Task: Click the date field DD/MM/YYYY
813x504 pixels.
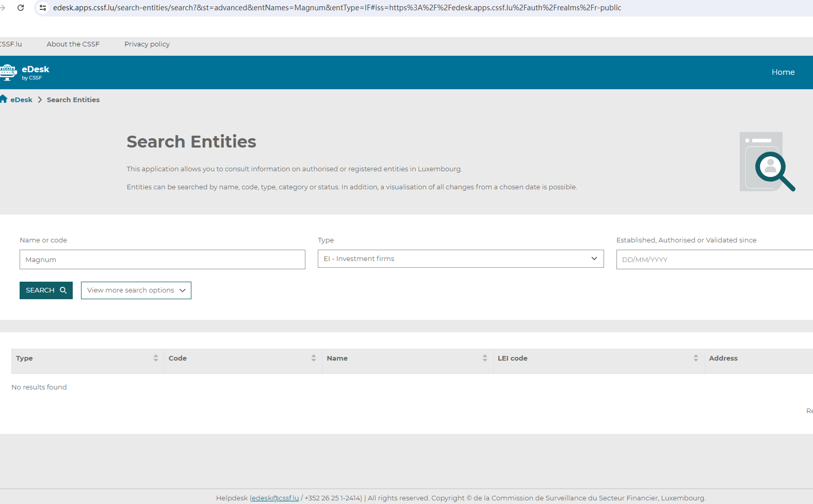Action: pyautogui.click(x=714, y=259)
